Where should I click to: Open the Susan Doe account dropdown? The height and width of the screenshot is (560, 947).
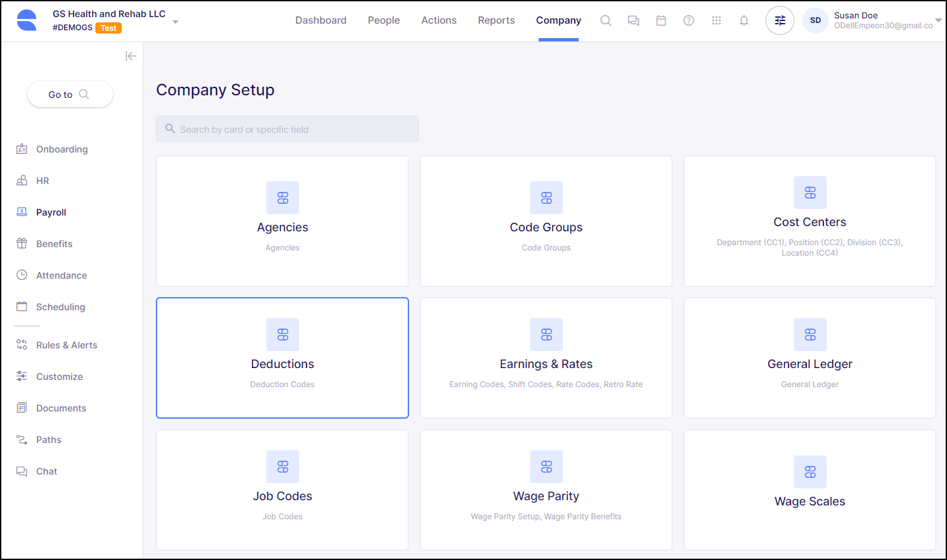click(x=938, y=20)
